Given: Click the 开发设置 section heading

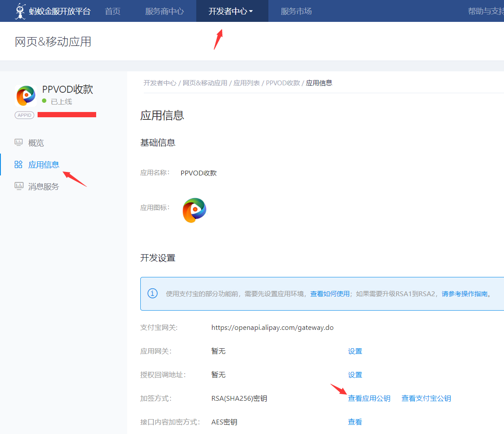Looking at the screenshot, I should click(x=158, y=258).
